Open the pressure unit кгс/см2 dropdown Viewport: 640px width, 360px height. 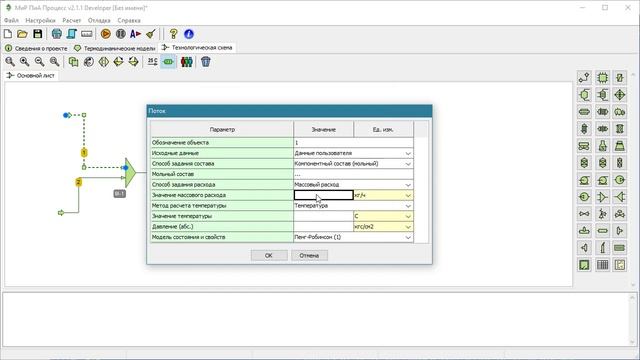408,227
